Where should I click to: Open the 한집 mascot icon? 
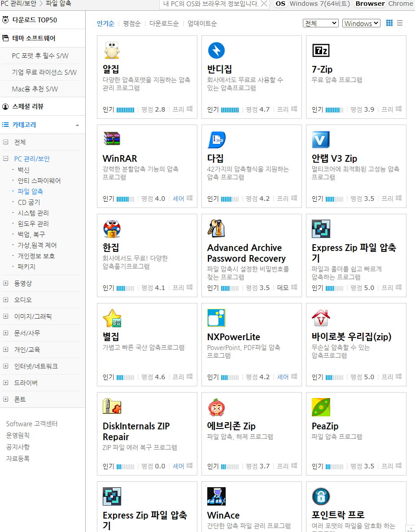pos(112,229)
